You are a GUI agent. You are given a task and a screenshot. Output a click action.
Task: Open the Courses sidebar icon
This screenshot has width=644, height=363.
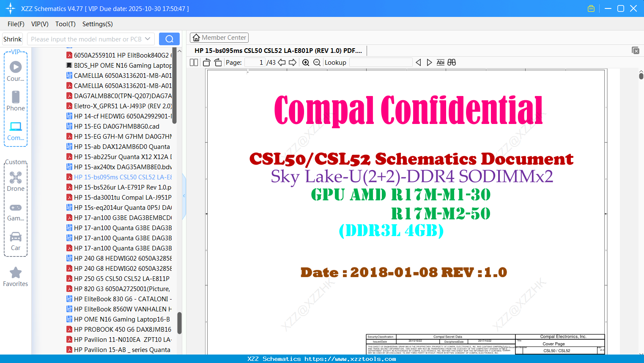pos(16,71)
